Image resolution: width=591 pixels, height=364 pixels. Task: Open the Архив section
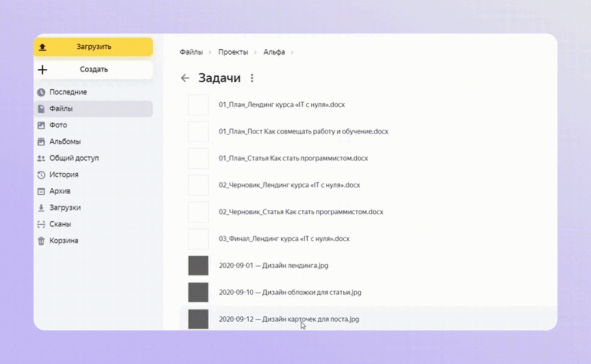coord(42,191)
